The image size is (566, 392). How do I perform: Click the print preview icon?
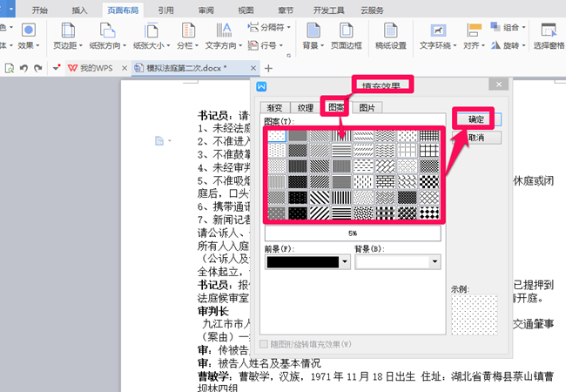point(10,68)
